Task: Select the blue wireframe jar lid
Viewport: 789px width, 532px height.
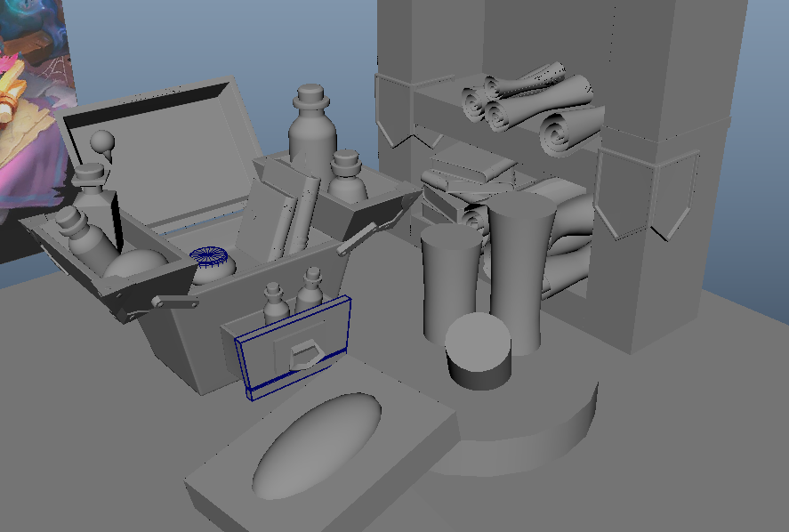Action: (208, 254)
